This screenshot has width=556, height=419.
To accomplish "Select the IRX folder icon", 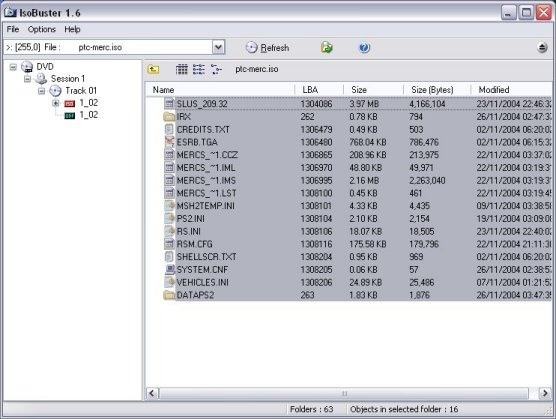I will (169, 116).
